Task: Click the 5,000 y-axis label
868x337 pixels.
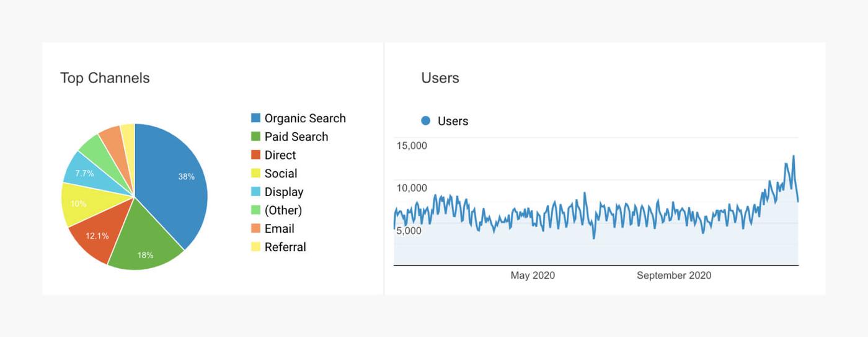Action: click(409, 230)
